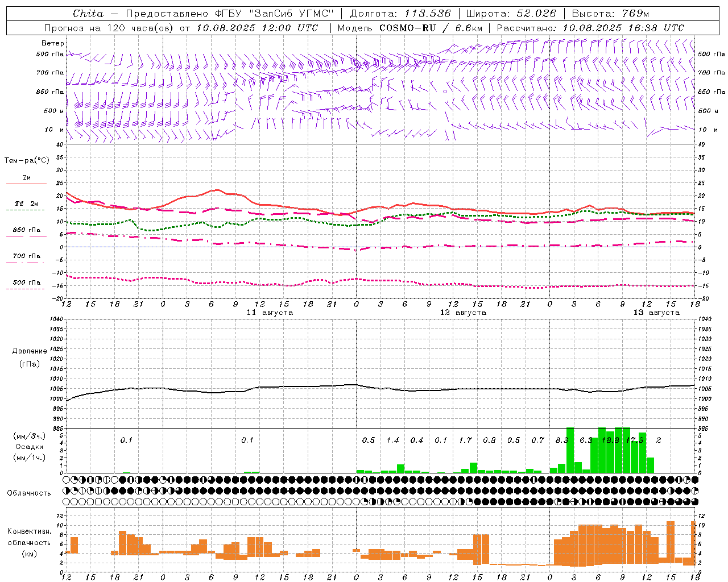Click the "(мм/3ч.)" precipitation unit label
Screen dimensions: 728x582
pos(30,436)
